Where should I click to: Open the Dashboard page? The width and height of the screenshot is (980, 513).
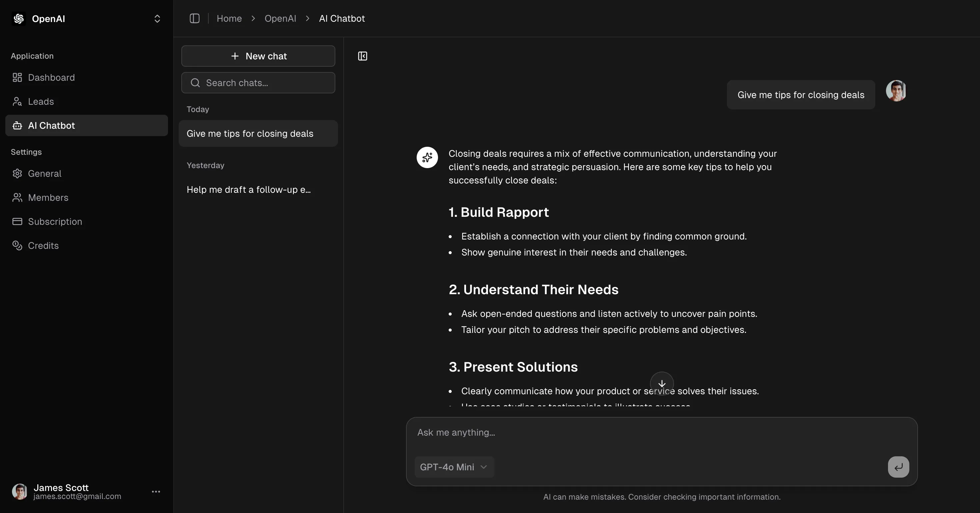[51, 77]
